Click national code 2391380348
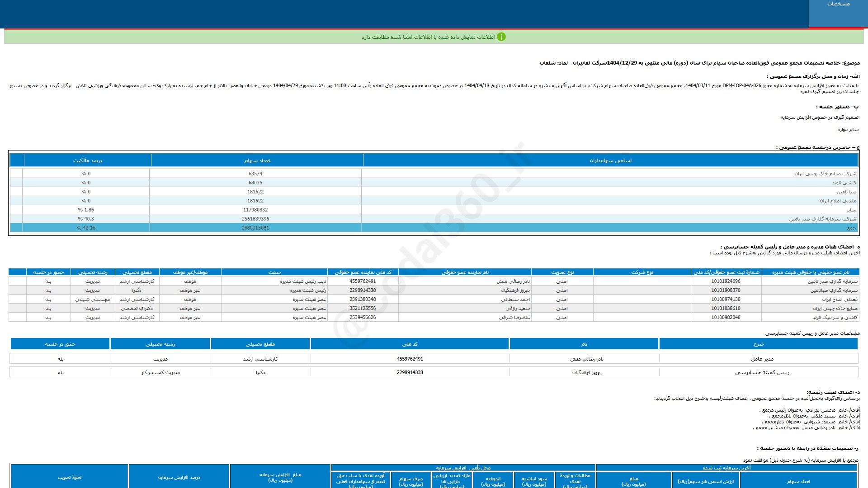 click(363, 299)
